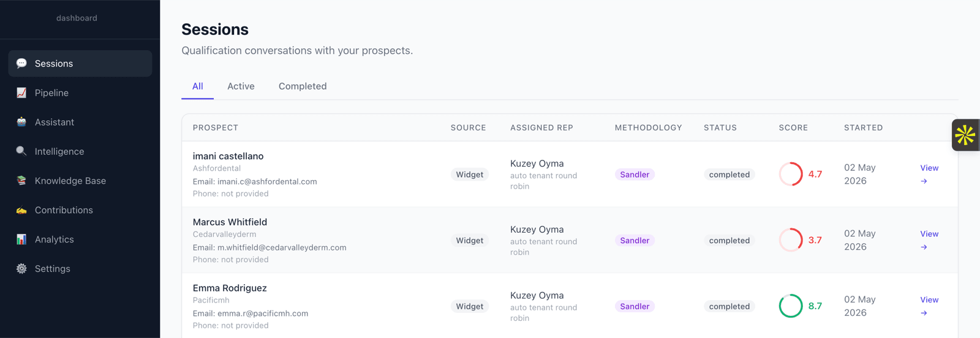Click Kuzey Oyma rep in Marcus Whitfield row
Viewport: 980px width, 338px height.
pyautogui.click(x=537, y=230)
